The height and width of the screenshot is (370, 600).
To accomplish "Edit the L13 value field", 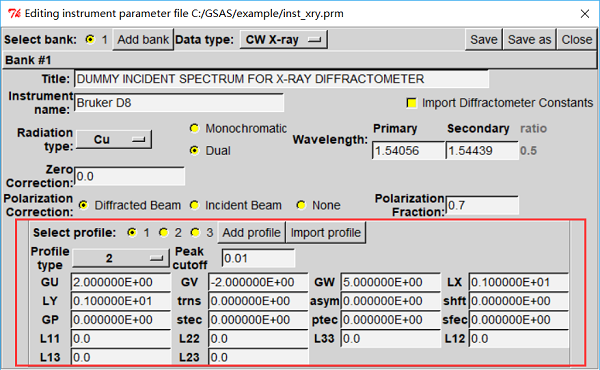I will coord(121,357).
